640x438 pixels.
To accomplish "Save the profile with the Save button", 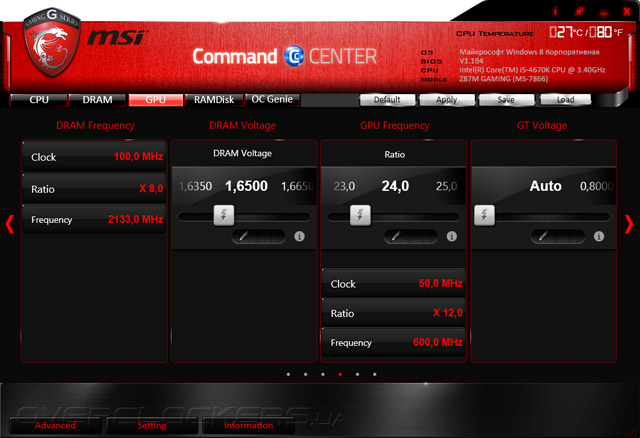I will [x=506, y=100].
